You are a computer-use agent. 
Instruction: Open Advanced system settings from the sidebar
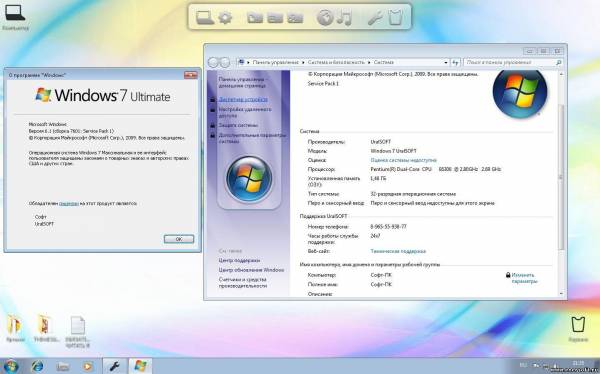(252, 138)
